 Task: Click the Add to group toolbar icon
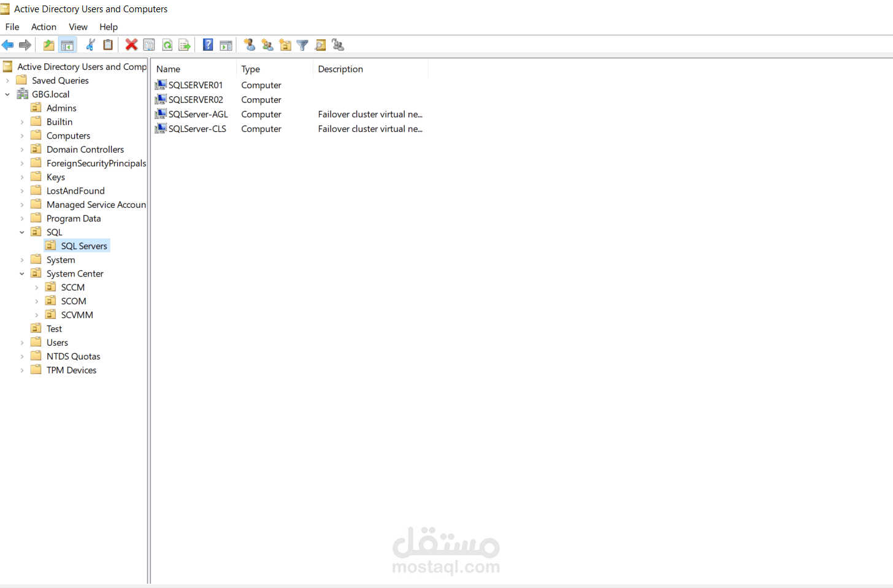click(x=338, y=45)
